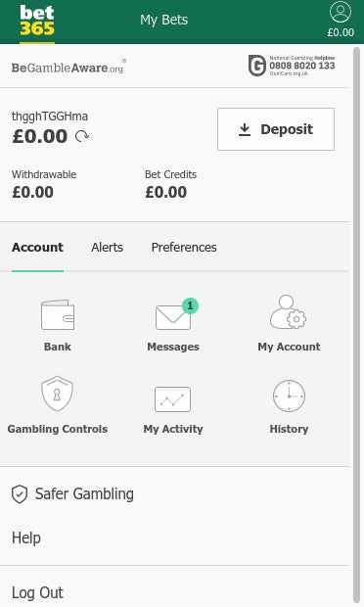Open My Activity chart icon

point(172,399)
